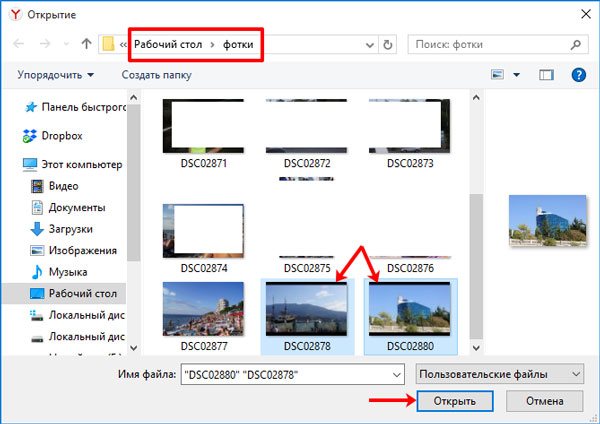Select DSC02874 thumbnail

203,231
